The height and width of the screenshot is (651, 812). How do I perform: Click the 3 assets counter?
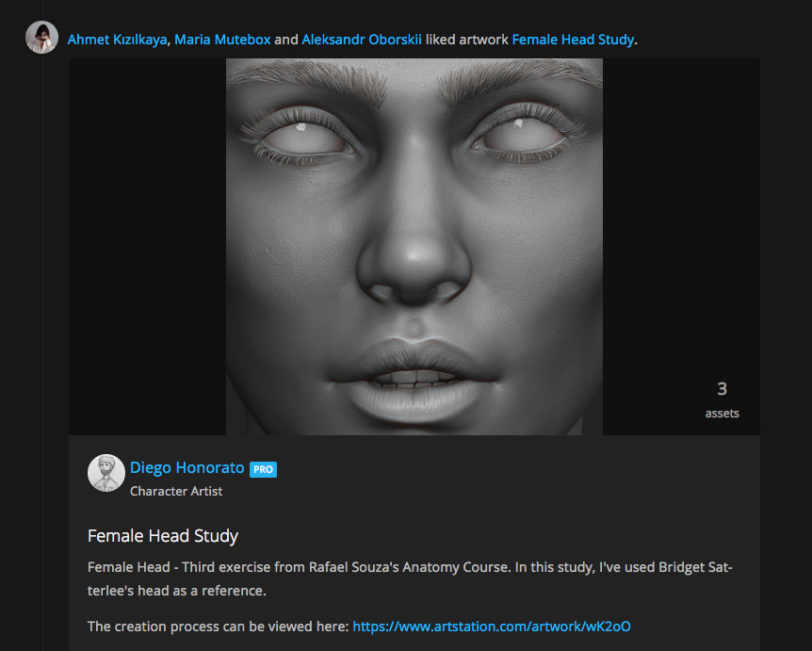click(722, 399)
